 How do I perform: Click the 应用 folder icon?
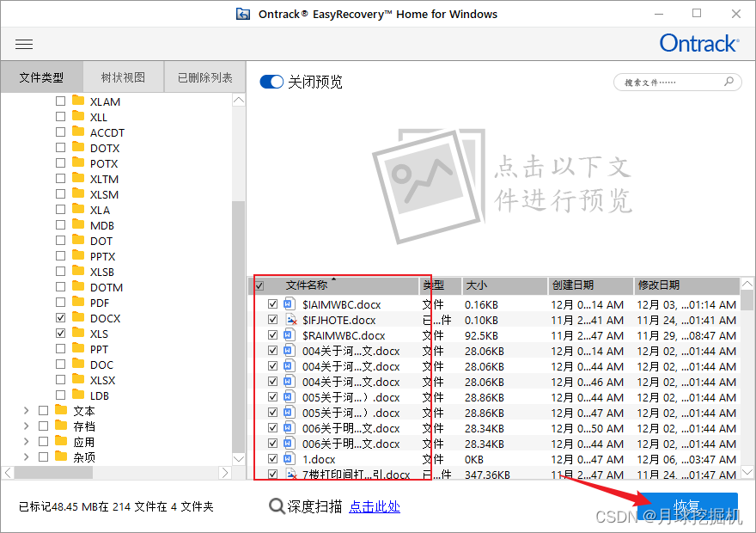(x=61, y=441)
